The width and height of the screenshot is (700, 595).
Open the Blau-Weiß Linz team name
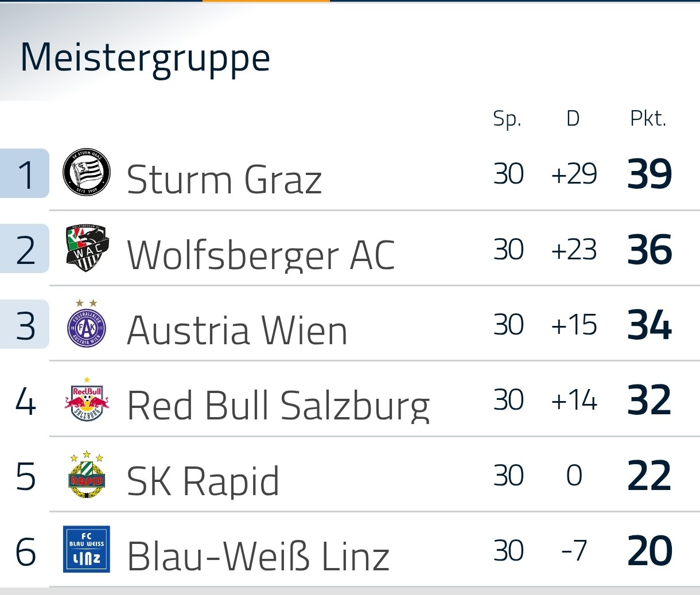coord(258,556)
